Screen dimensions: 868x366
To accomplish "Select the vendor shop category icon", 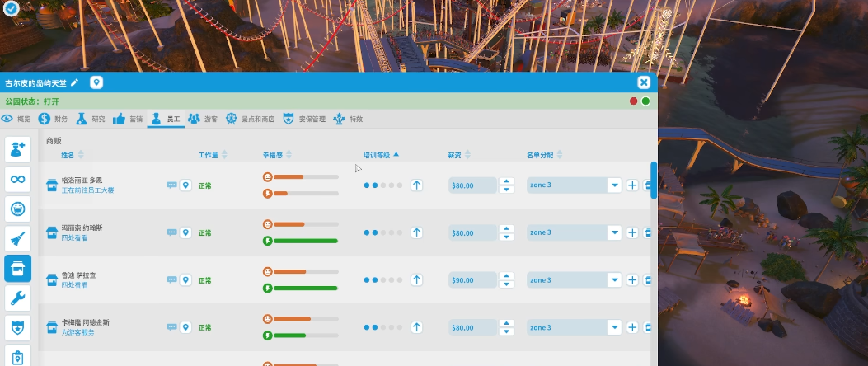I will point(17,269).
